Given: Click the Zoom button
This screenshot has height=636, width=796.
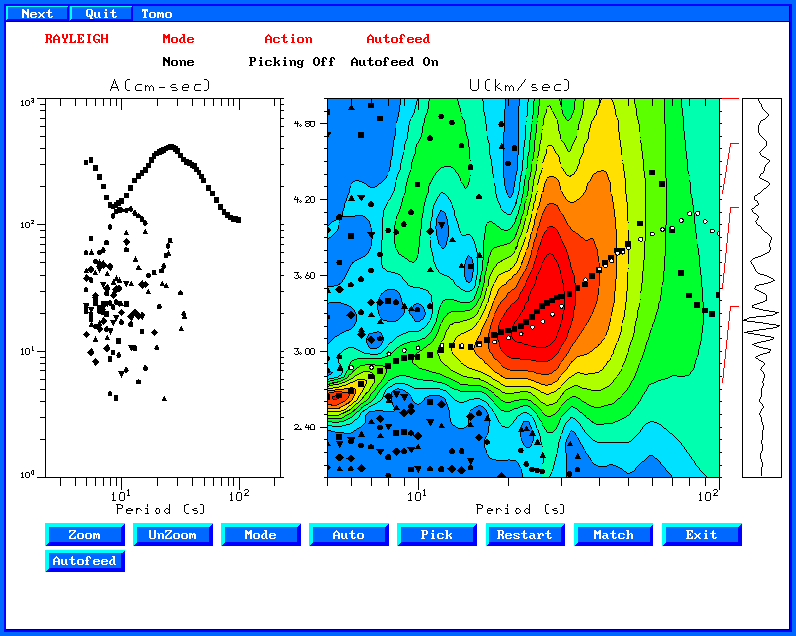Looking at the screenshot, I should [85, 535].
